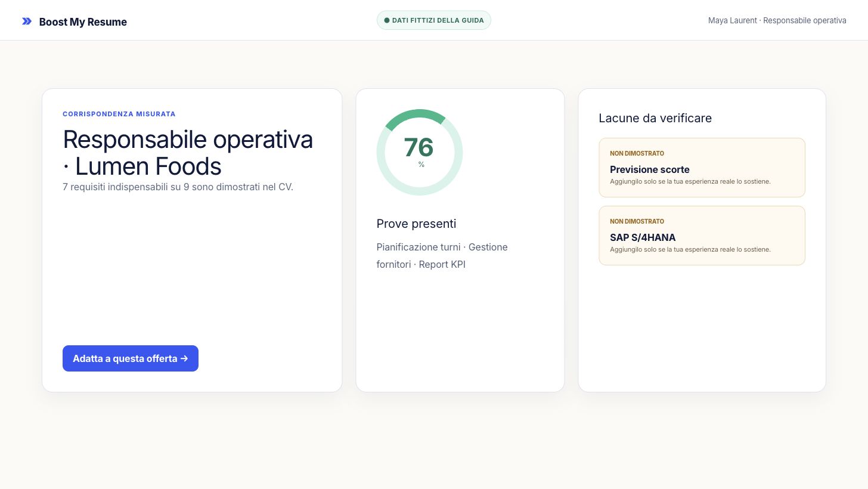Click the Non dimostrato label above SAP S/4HANA
868x489 pixels.
tap(637, 221)
